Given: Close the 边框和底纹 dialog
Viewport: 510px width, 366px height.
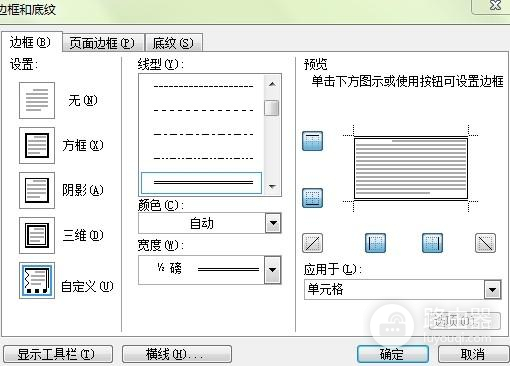Looking at the screenshot, I should [x=495, y=6].
